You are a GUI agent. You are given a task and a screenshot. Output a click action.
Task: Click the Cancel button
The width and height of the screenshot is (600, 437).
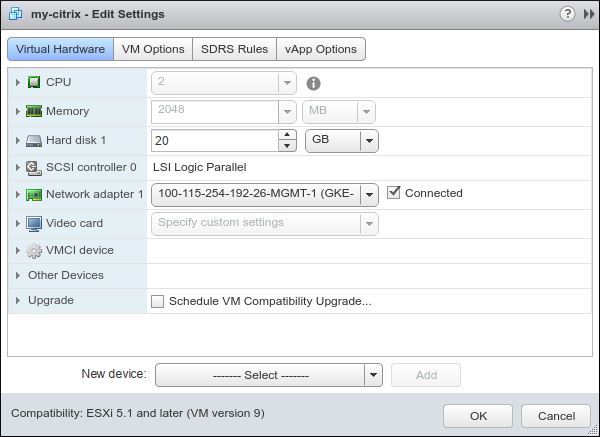click(x=556, y=416)
